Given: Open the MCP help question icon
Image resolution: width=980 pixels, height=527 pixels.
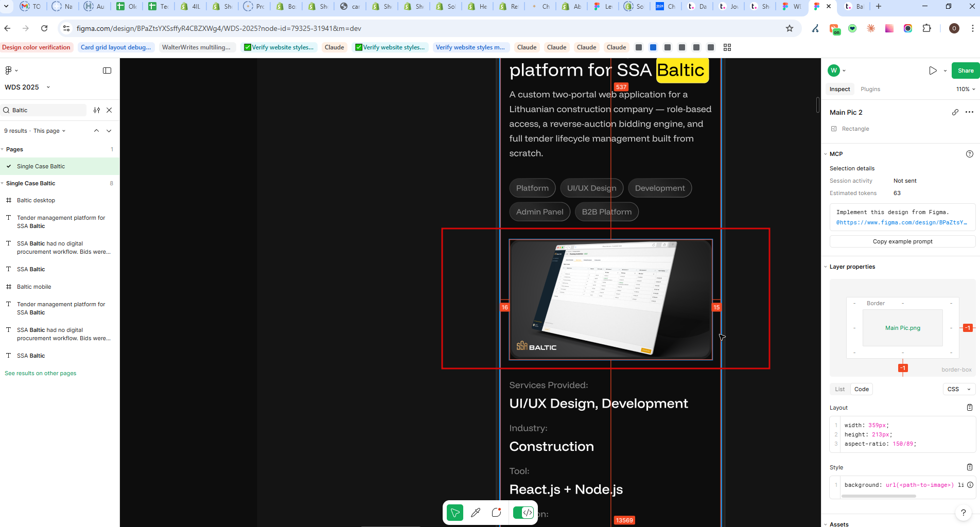Looking at the screenshot, I should [x=970, y=154].
